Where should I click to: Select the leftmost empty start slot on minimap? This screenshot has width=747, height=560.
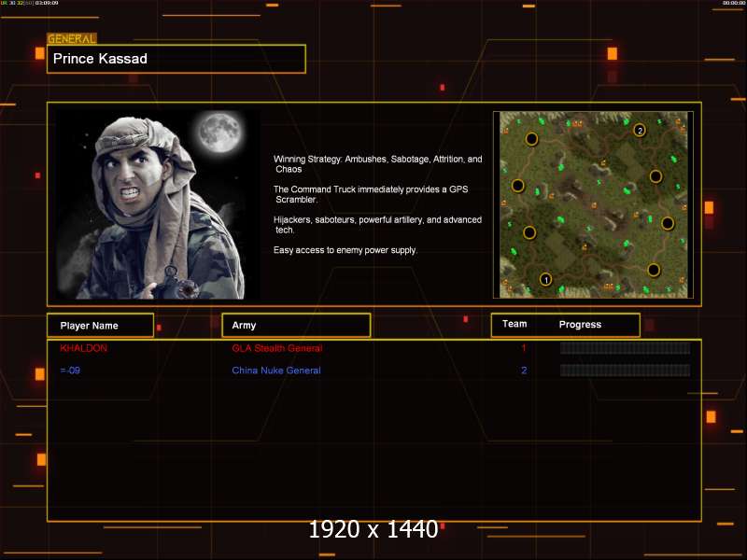pos(517,186)
